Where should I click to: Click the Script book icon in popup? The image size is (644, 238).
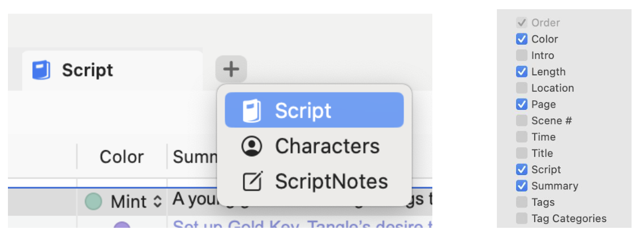pos(252,111)
